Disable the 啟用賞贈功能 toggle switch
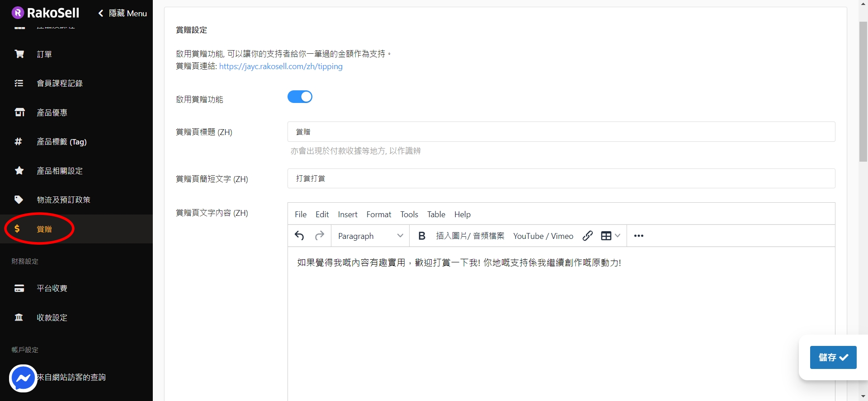Viewport: 868px width, 401px height. (x=300, y=97)
